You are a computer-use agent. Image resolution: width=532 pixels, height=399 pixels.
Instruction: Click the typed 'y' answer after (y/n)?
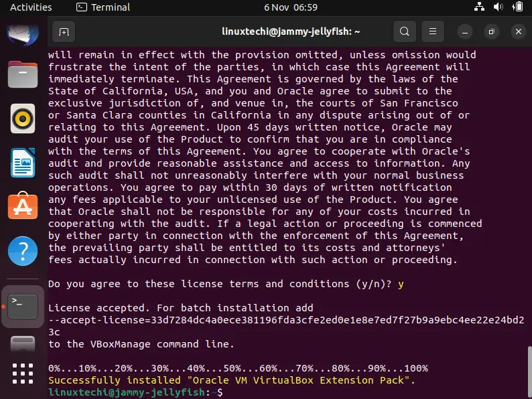(401, 284)
